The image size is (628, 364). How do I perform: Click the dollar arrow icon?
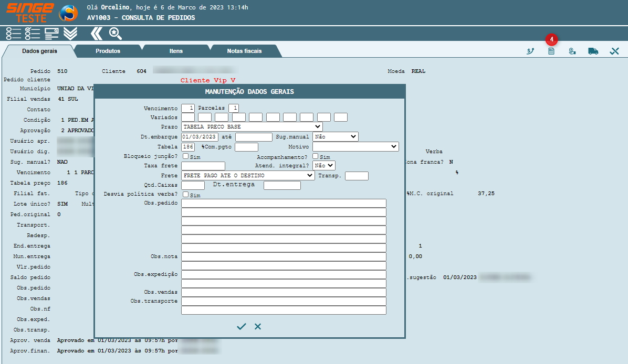point(530,51)
